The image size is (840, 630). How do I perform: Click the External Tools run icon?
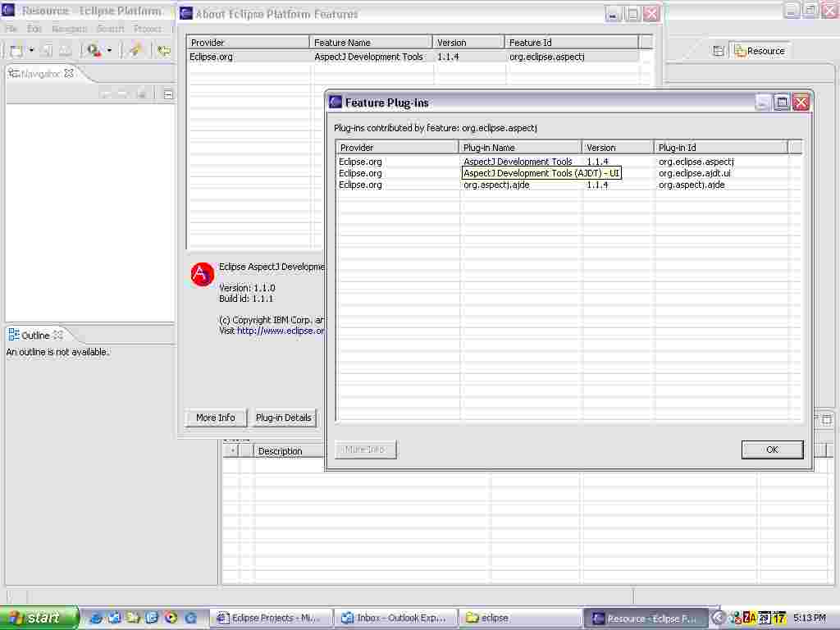coord(94,50)
